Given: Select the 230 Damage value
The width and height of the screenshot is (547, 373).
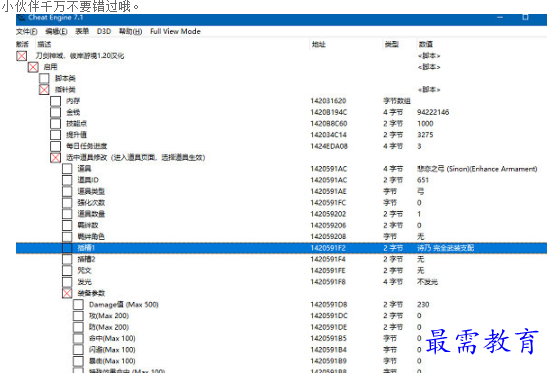Looking at the screenshot, I should click(423, 305).
